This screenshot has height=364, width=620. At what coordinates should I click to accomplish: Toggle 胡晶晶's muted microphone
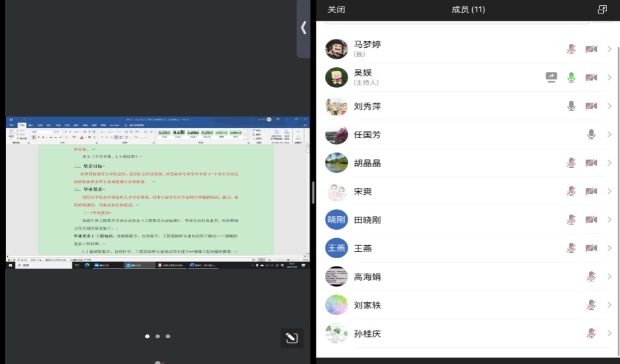(x=571, y=163)
